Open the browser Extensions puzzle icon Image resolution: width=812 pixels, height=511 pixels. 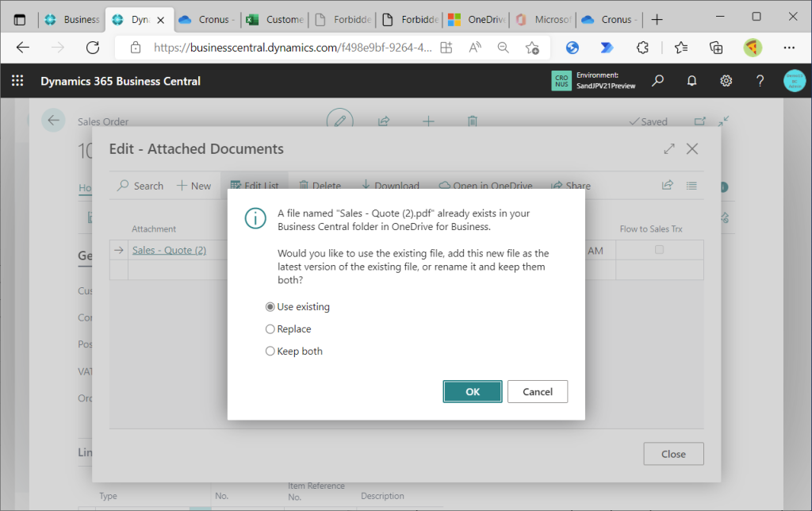pos(642,48)
